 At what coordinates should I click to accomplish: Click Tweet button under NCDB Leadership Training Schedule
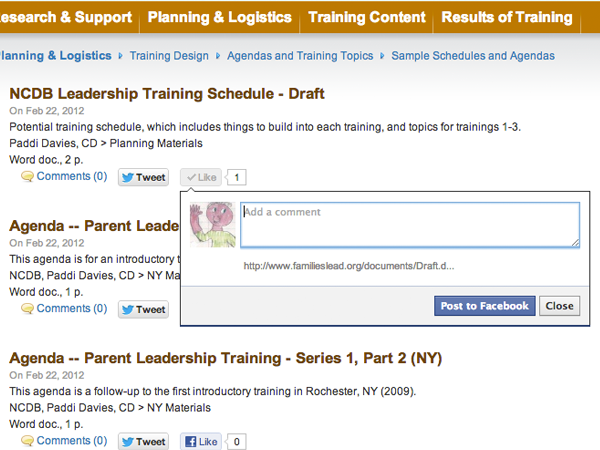(143, 177)
